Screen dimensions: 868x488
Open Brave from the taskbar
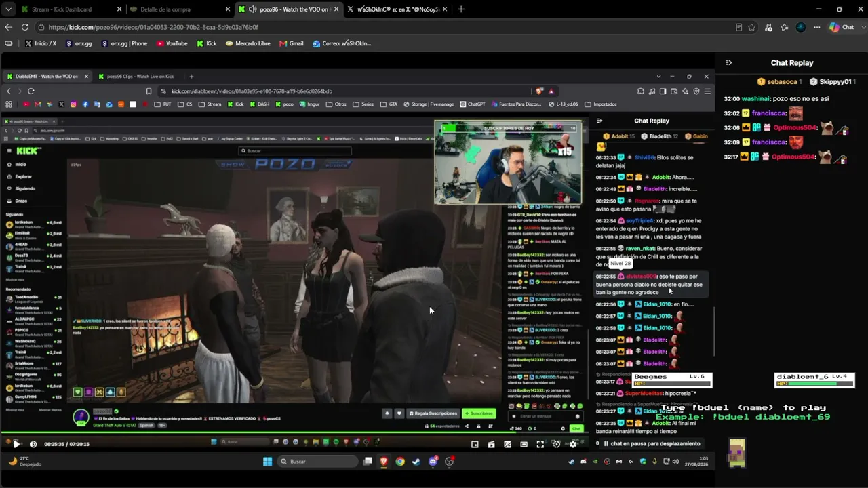click(x=384, y=462)
